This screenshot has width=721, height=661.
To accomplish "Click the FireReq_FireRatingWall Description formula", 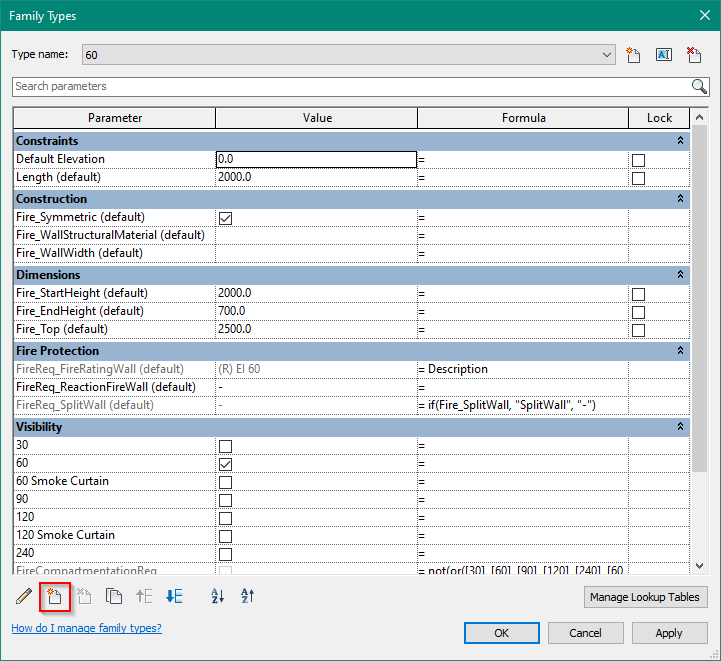I will [x=523, y=369].
